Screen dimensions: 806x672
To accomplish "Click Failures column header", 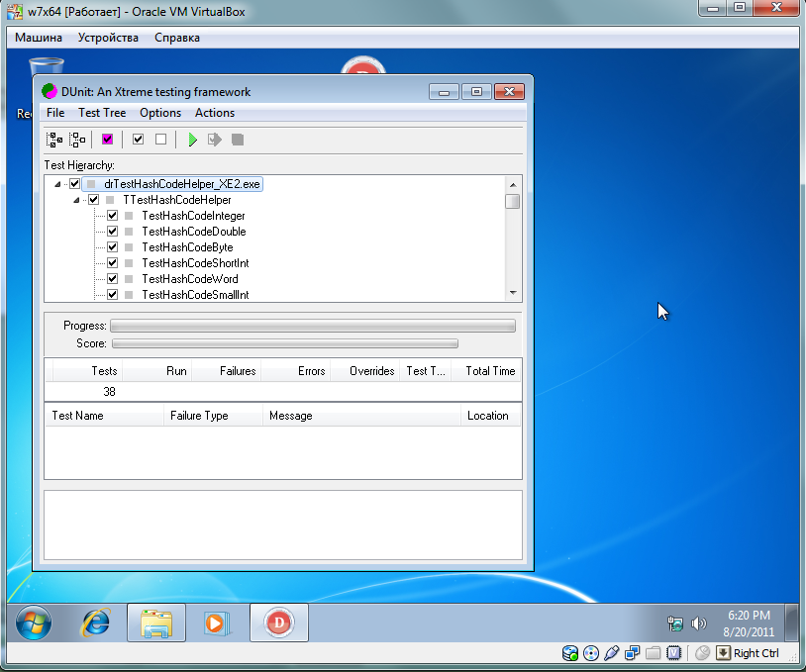I will coord(227,371).
